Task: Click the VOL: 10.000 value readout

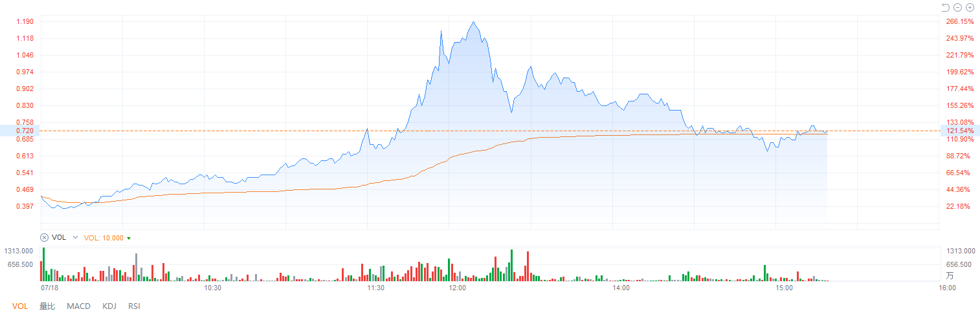Action: pos(105,237)
